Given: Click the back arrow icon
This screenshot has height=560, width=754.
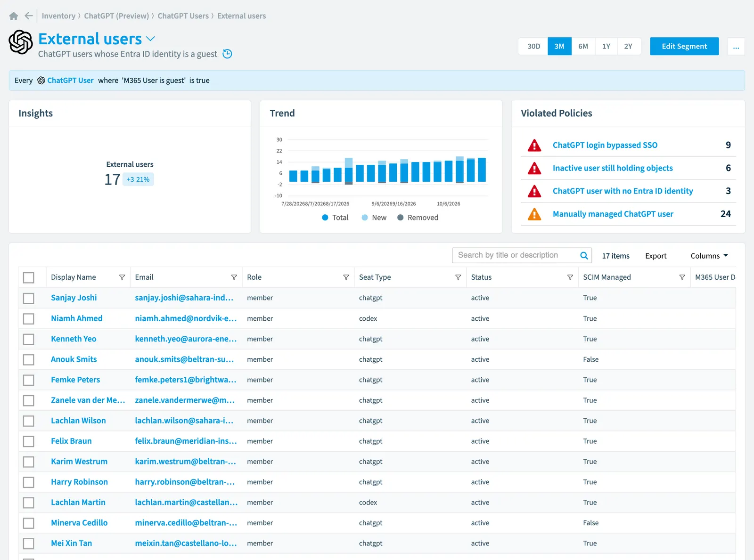Looking at the screenshot, I should click(29, 16).
